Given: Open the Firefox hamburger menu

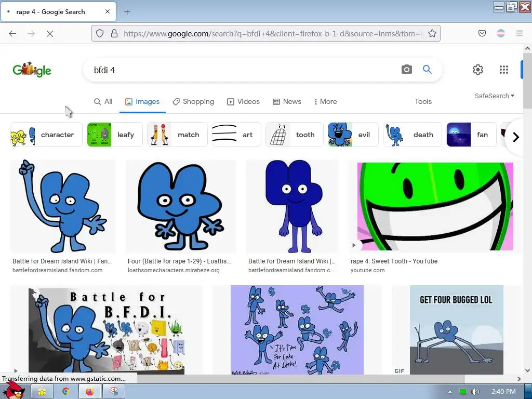Looking at the screenshot, I should [x=520, y=33].
